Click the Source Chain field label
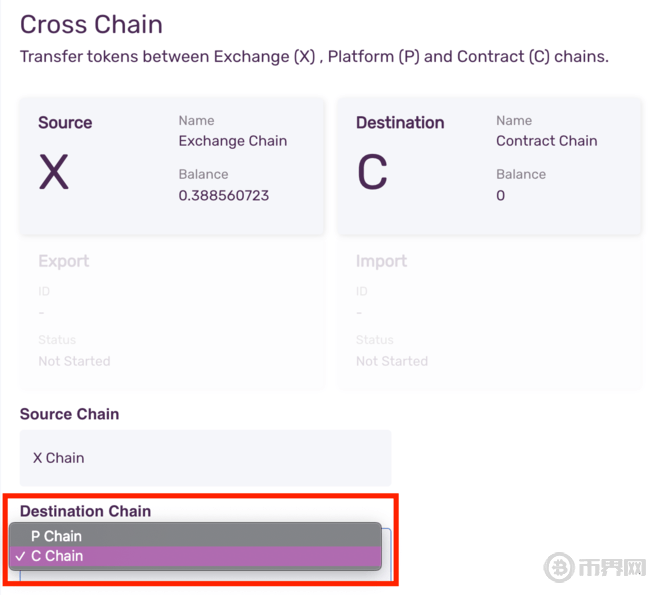This screenshot has width=657, height=595. (x=69, y=414)
